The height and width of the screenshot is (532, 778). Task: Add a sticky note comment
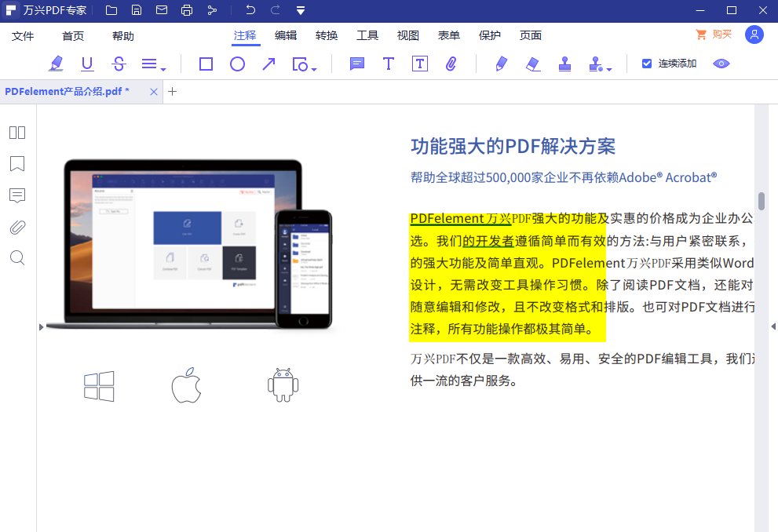pos(356,64)
